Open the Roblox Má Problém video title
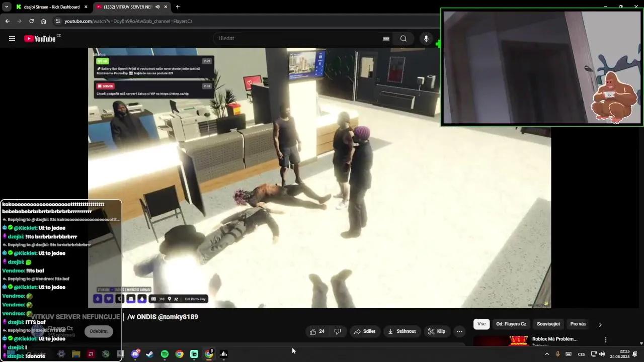 coord(555,339)
